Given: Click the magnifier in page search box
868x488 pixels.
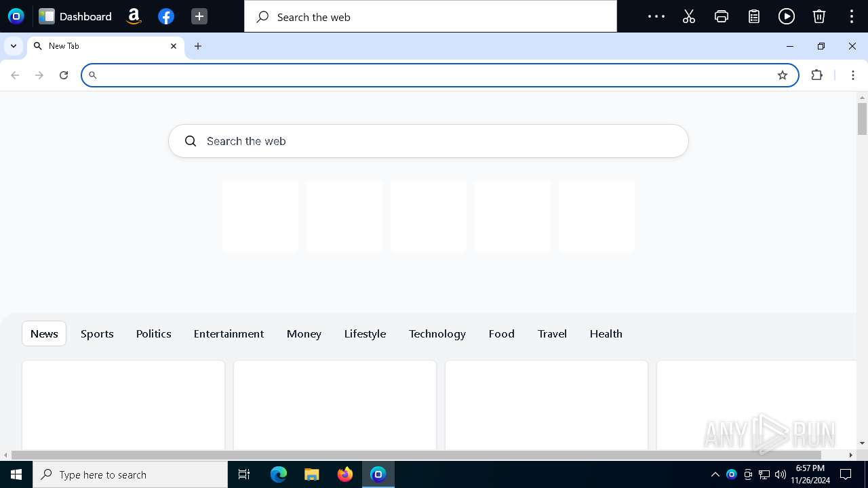Looking at the screenshot, I should [191, 141].
